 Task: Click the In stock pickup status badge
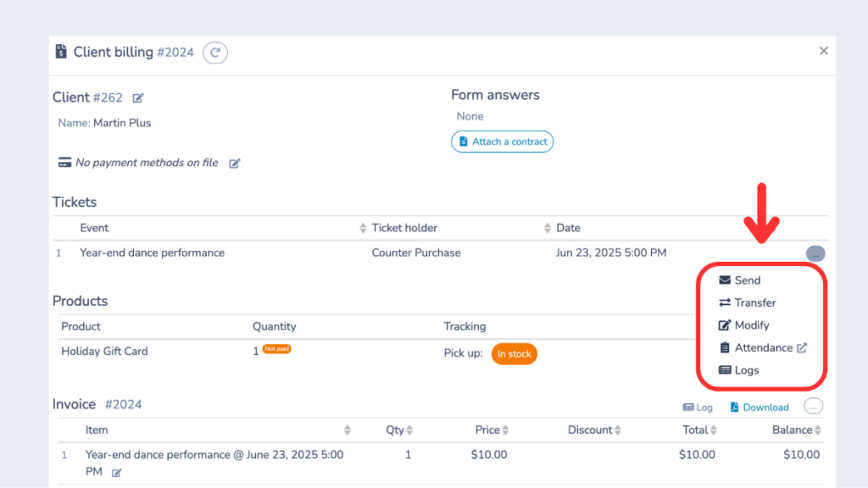tap(514, 354)
